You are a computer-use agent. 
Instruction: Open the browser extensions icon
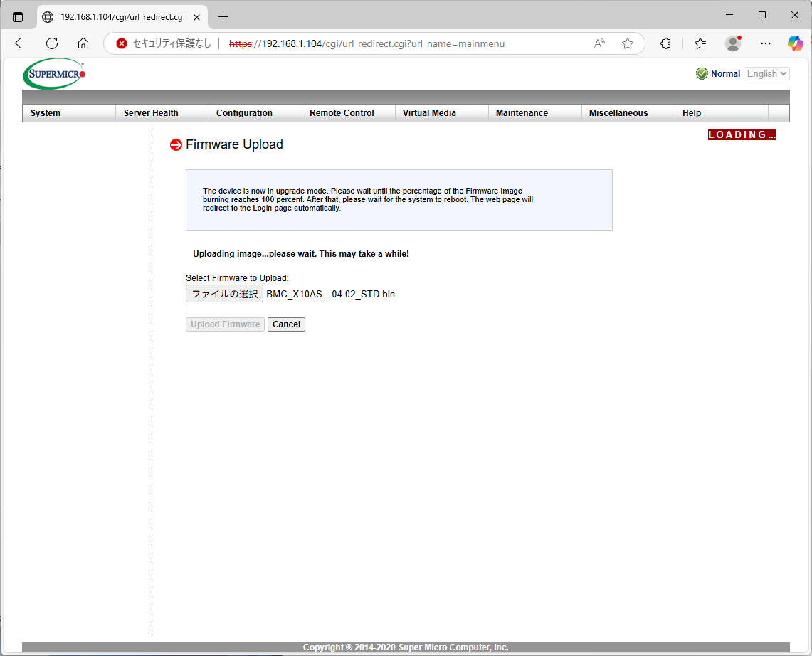click(x=665, y=43)
